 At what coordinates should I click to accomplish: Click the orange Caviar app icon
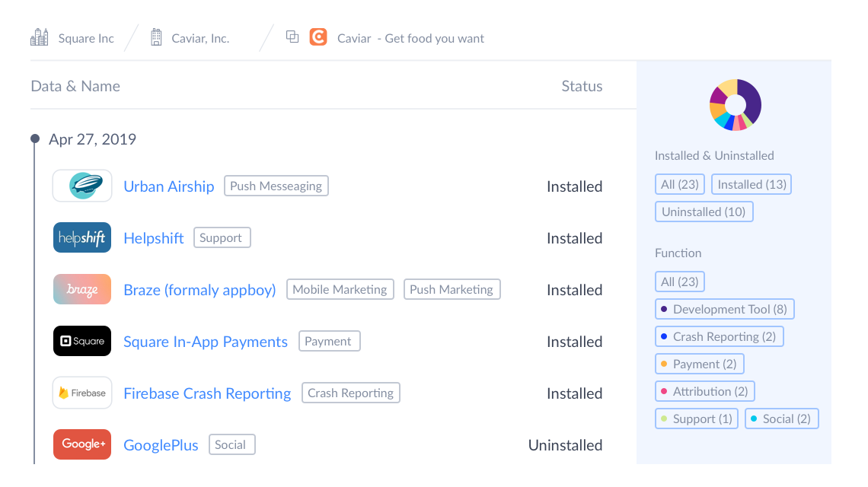pyautogui.click(x=318, y=37)
